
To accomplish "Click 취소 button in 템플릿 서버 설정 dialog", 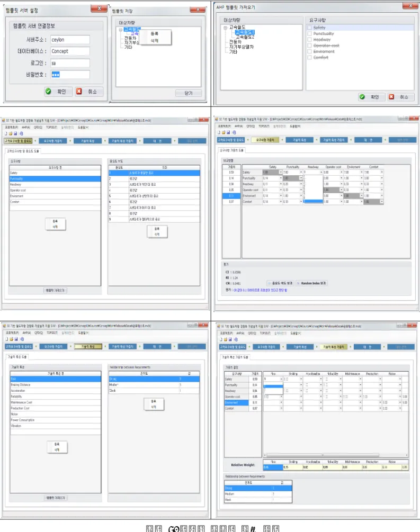I will pos(89,92).
